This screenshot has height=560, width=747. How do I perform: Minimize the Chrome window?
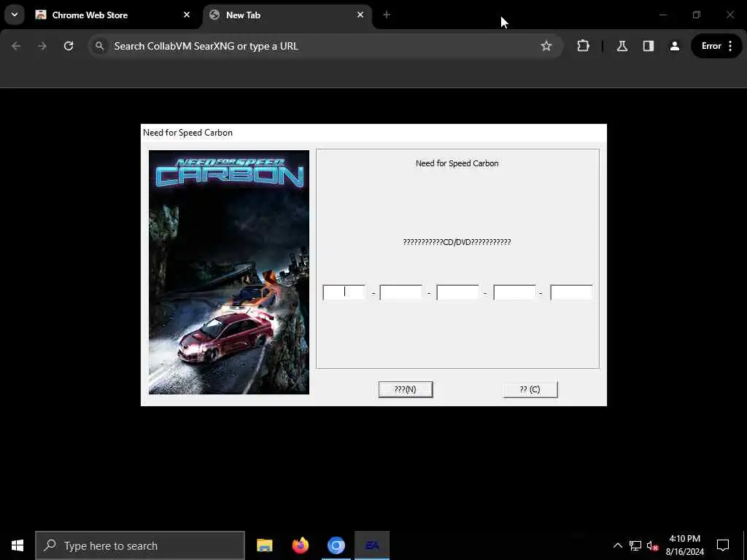coord(662,15)
